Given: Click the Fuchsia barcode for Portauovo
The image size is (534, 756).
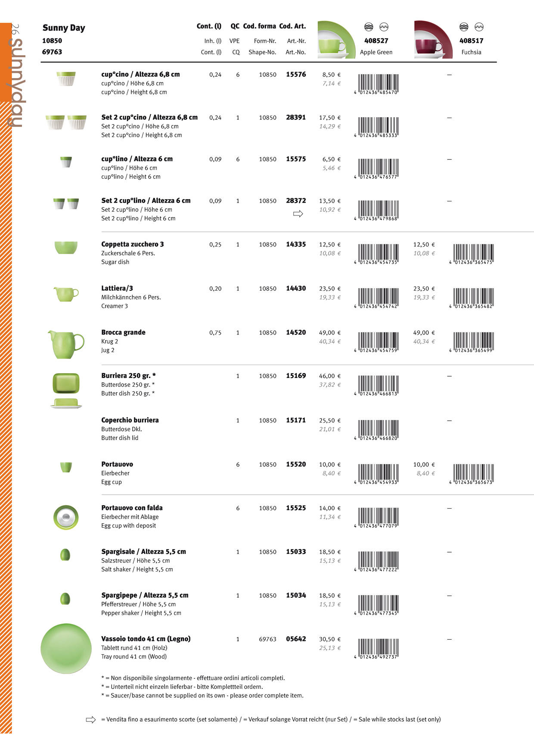Looking at the screenshot, I should click(473, 474).
